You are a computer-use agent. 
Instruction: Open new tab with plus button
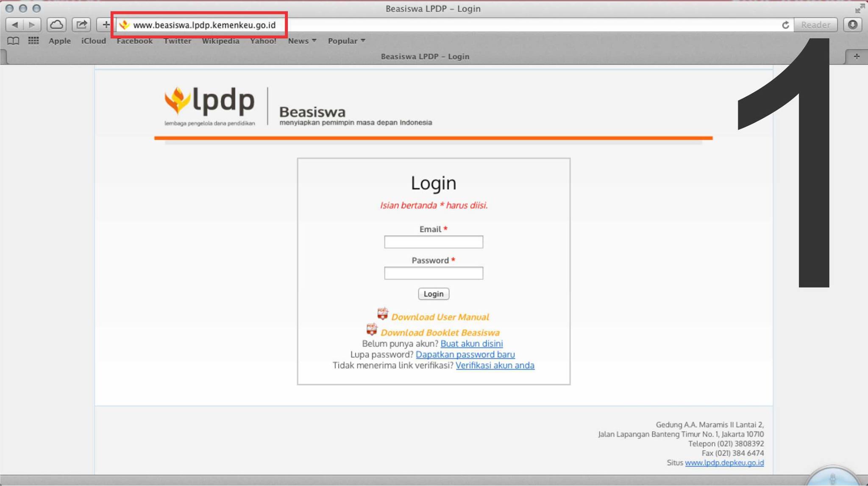click(x=857, y=56)
